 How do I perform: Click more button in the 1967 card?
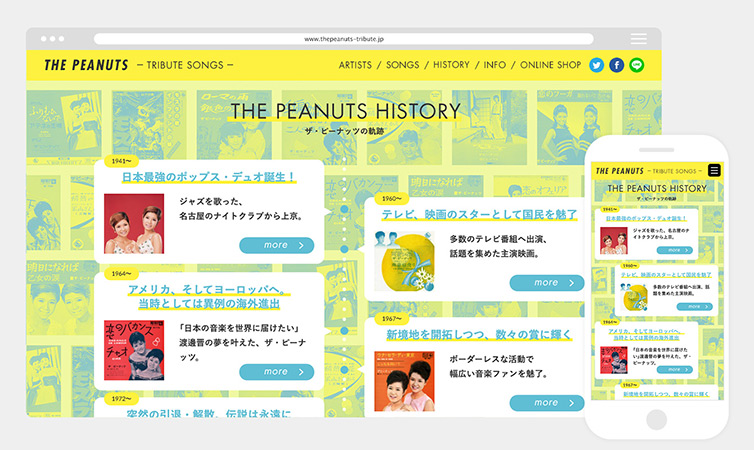547,403
